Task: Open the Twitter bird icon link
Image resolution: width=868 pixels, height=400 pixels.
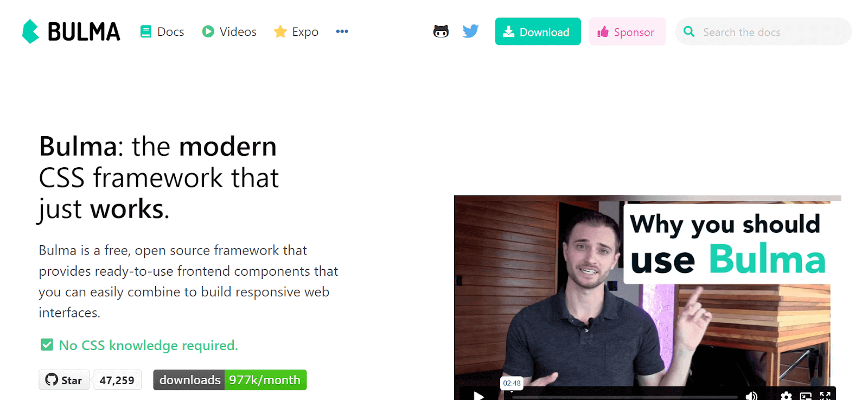Action: (471, 31)
